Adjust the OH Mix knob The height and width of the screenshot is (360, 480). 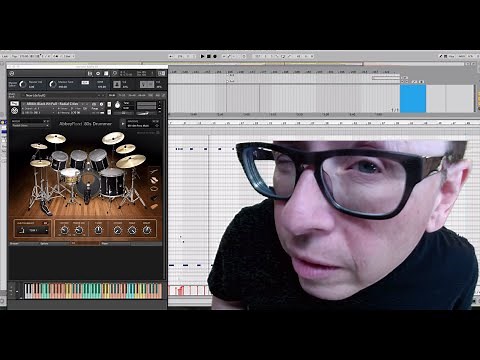64,230
